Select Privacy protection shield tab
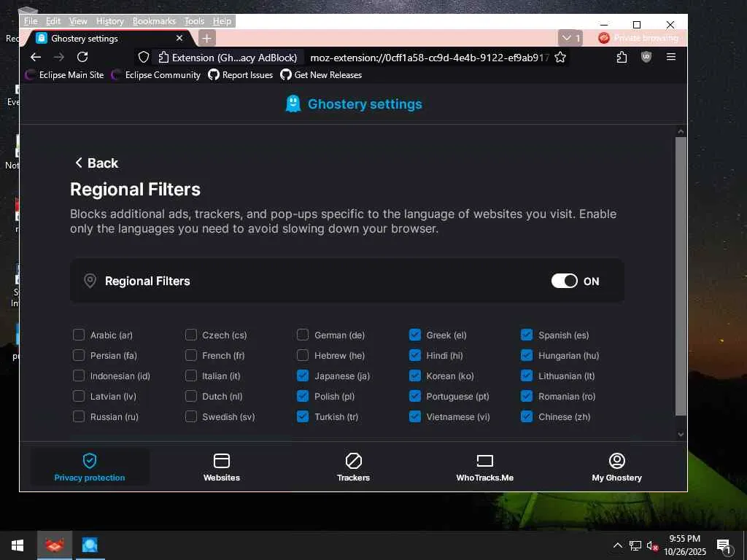 (x=90, y=467)
